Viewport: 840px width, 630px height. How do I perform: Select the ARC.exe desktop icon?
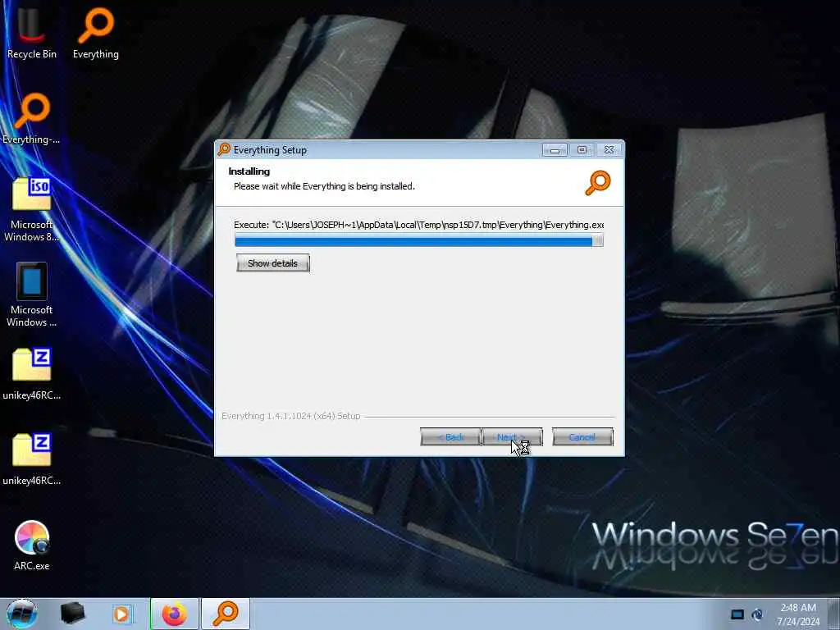pos(32,545)
